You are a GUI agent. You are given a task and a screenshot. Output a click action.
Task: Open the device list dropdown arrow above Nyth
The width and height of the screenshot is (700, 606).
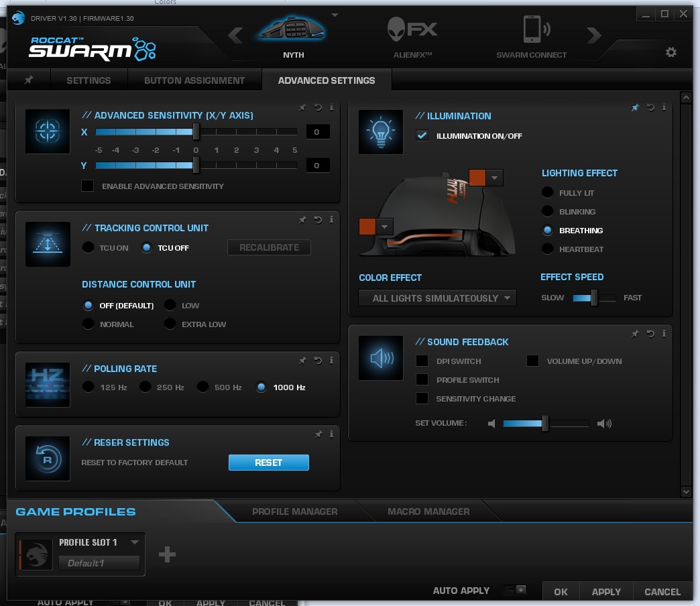click(x=335, y=15)
